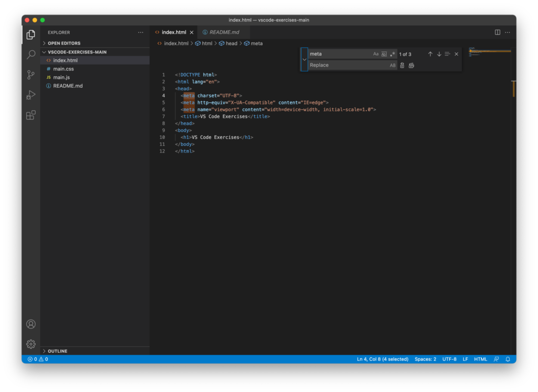538x392 pixels.
Task: Open the feedback icon in status bar
Action: point(496,359)
